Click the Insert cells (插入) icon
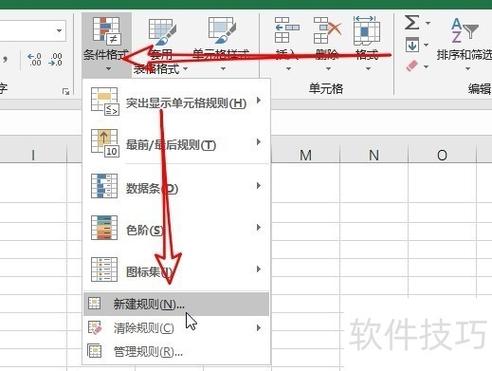 [x=287, y=30]
